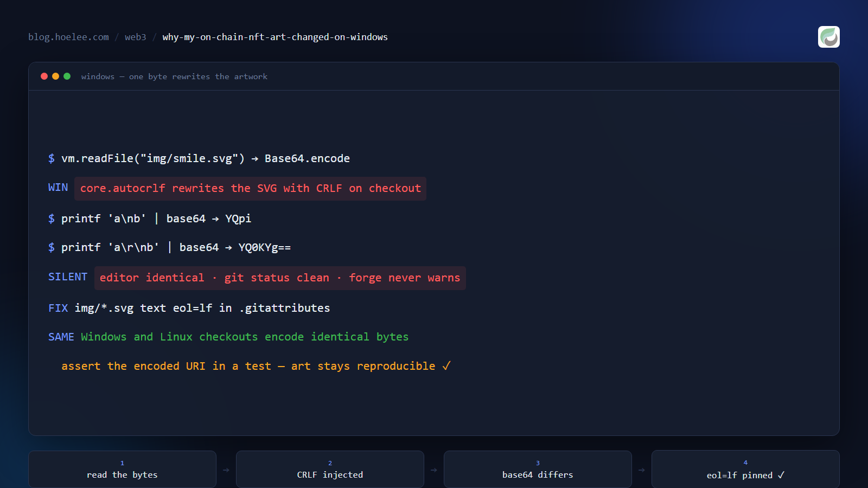This screenshot has height=488, width=868.
Task: Click the FIX line mentioning .gitattributes
Action: 189,308
